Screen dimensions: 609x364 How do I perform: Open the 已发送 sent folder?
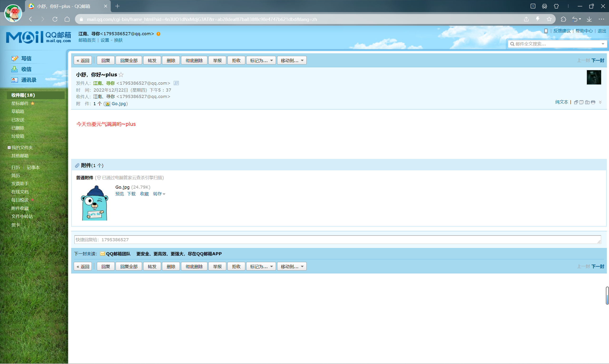point(18,120)
